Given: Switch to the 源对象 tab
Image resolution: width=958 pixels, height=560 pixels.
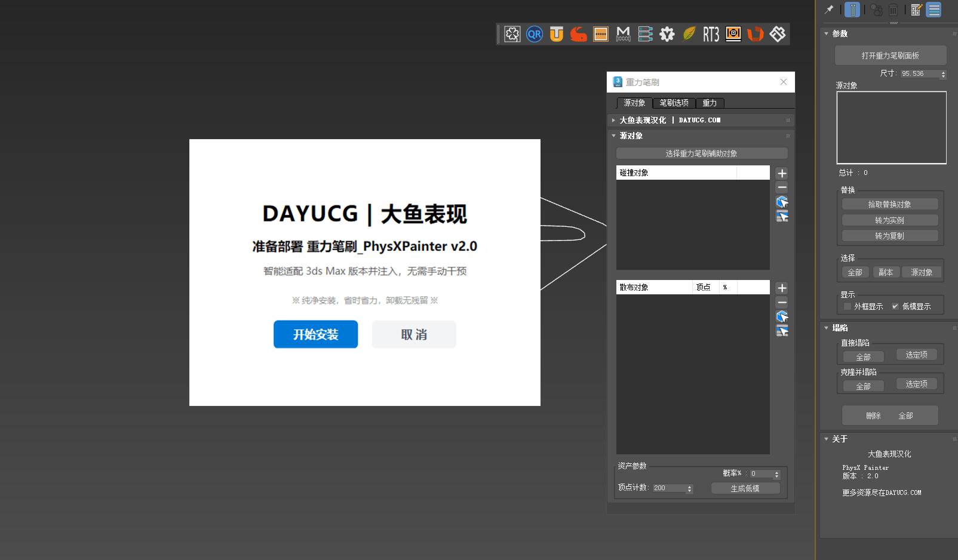Looking at the screenshot, I should pos(634,103).
